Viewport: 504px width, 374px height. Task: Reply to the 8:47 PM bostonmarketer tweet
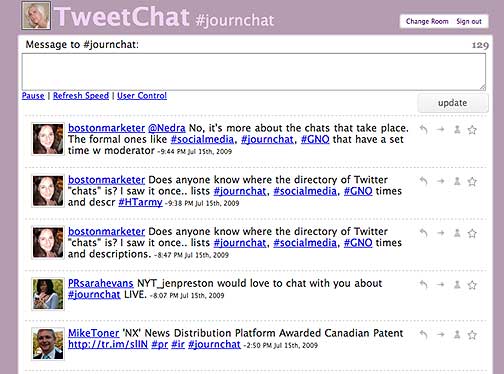coord(424,233)
